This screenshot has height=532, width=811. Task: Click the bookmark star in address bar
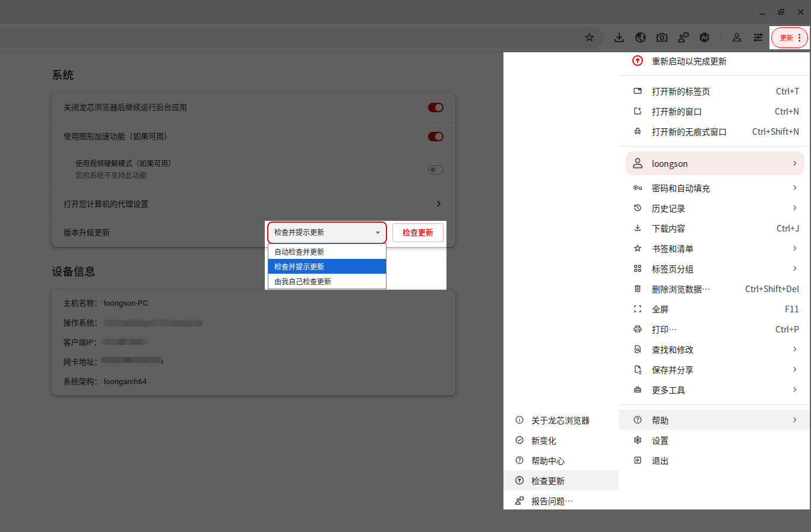coord(590,37)
